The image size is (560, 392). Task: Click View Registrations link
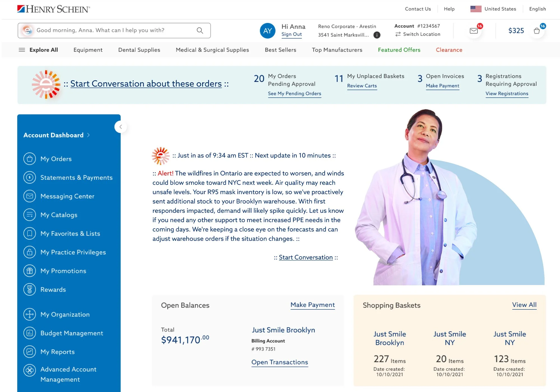507,94
